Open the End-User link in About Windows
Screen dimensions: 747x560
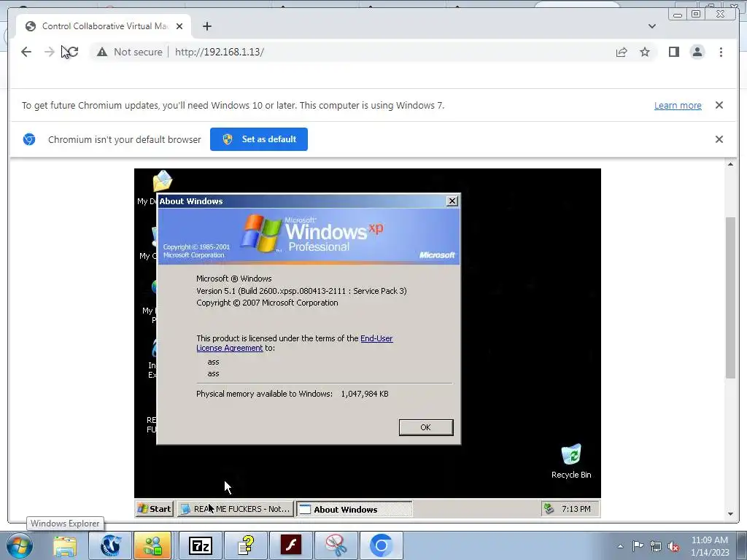coord(376,338)
